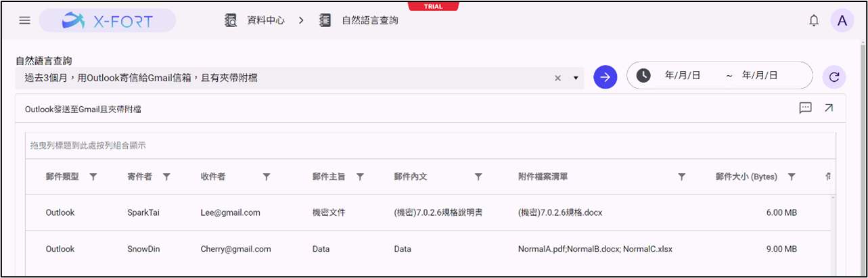Click the 6.00 MB size cell
Viewport: 868px width, 278px height.
pyautogui.click(x=781, y=212)
